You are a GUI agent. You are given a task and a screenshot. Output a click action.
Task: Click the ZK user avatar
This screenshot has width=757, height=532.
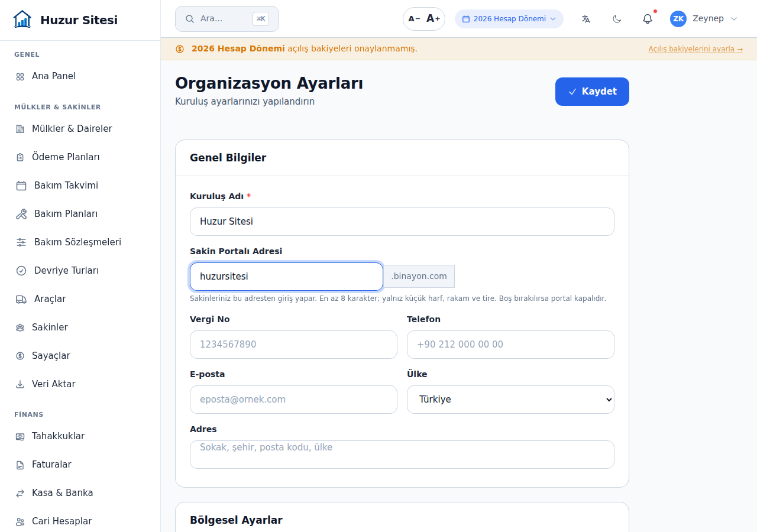tap(678, 19)
